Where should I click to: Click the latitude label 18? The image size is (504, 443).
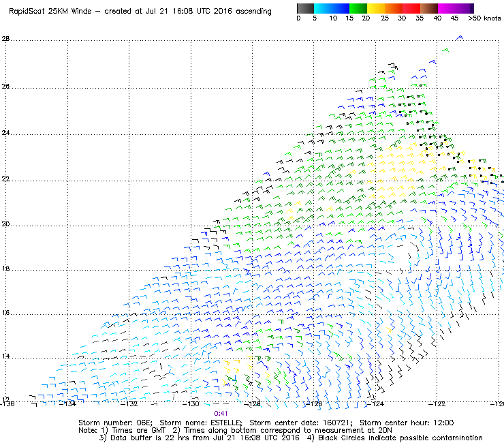pos(5,269)
